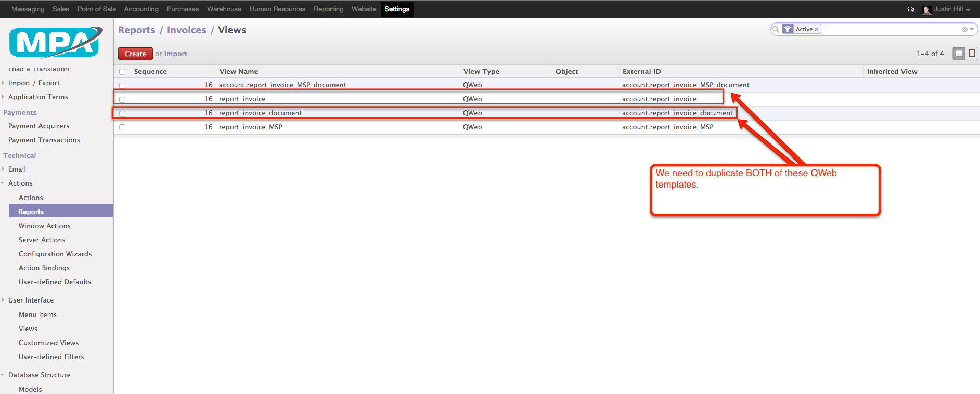Click the MPA company logo
The height and width of the screenshot is (394, 980).
[x=56, y=43]
